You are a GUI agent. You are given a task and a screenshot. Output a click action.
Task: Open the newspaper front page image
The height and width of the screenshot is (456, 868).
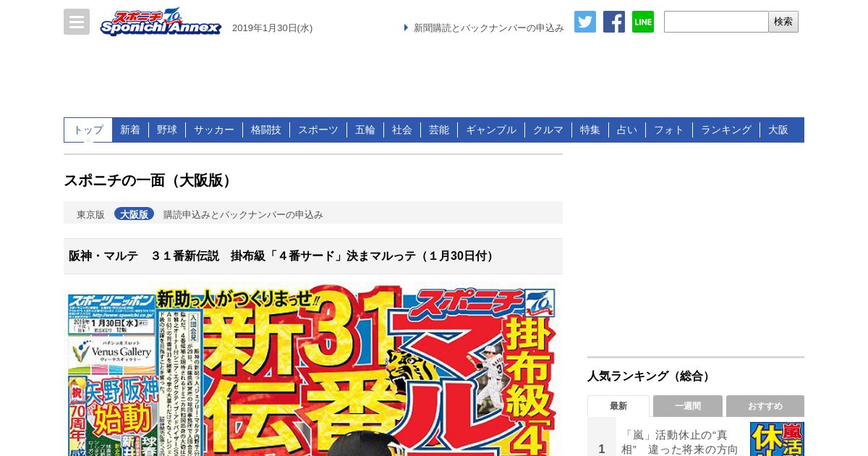pyautogui.click(x=313, y=370)
